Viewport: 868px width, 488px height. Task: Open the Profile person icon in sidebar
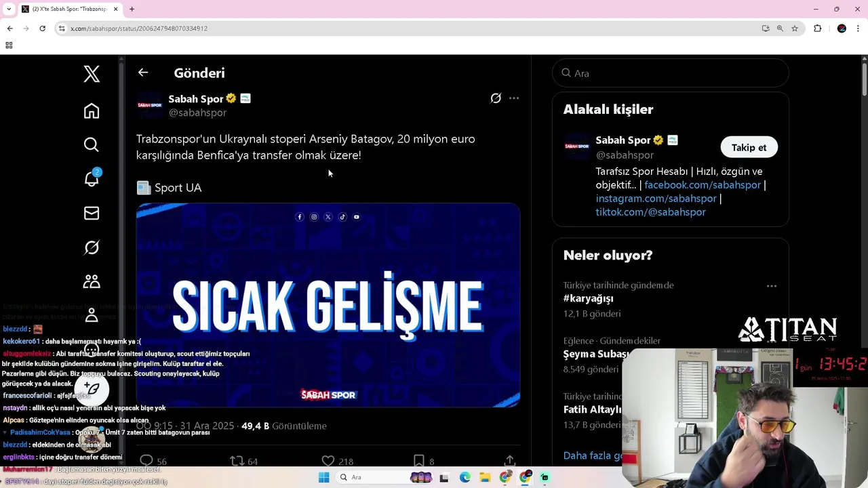[x=92, y=315]
